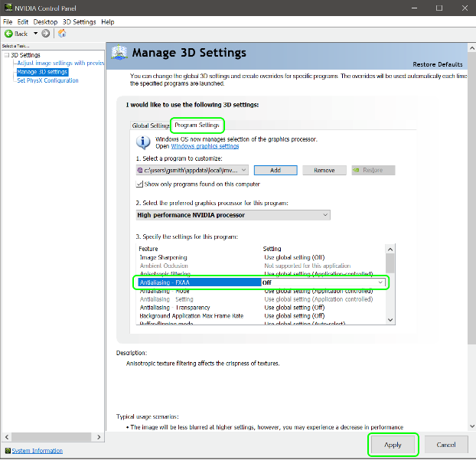Click the green Back arrow icon

tap(8, 34)
